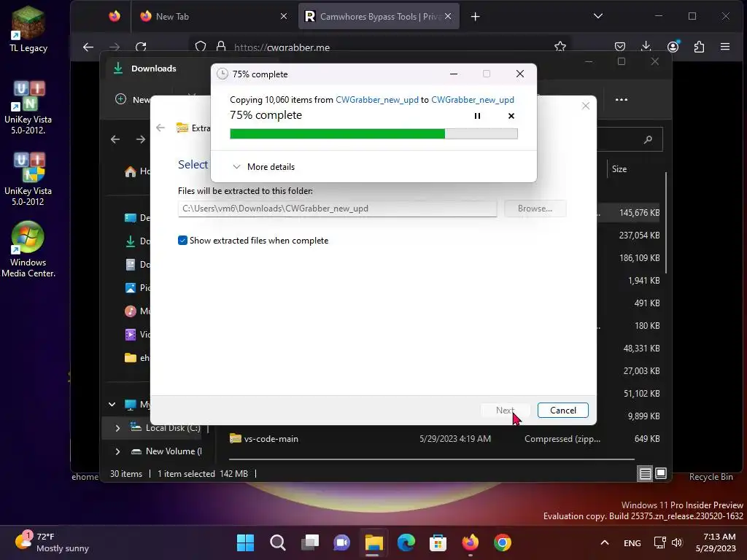Image resolution: width=747 pixels, height=560 pixels.
Task: Open the Firefox downloads panel
Action: click(646, 47)
